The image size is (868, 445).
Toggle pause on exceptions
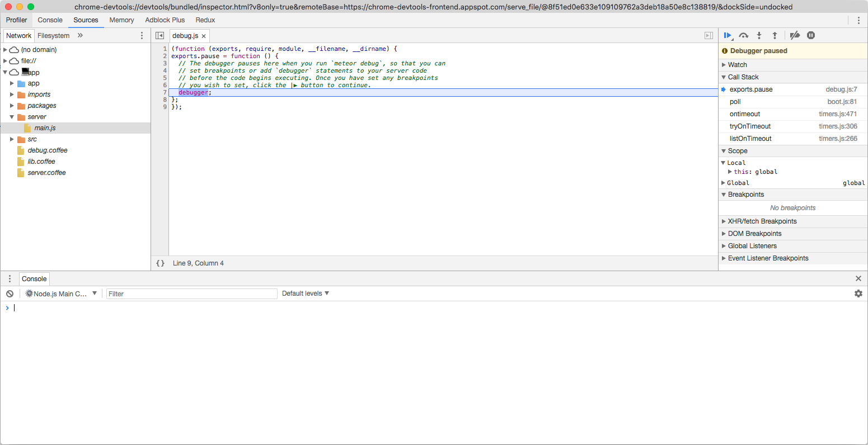(x=811, y=35)
